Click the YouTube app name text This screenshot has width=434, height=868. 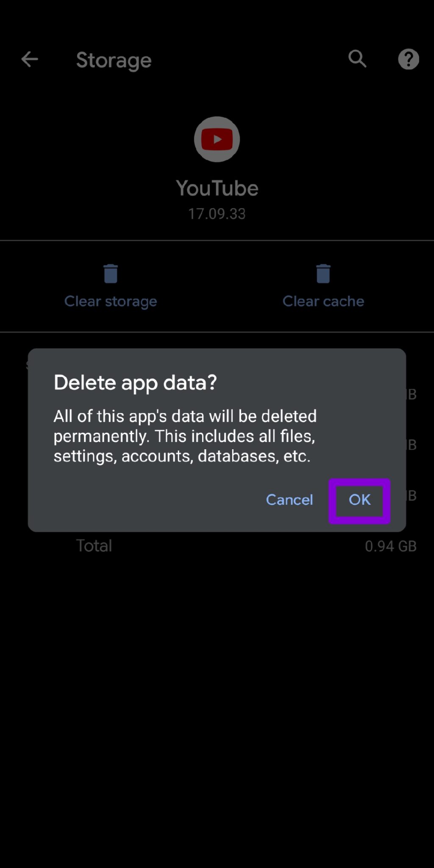pos(217,188)
